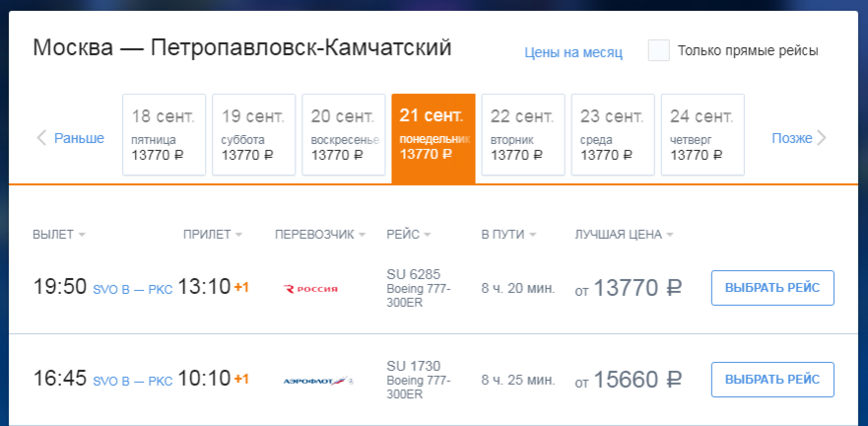Click the left chevron beside Раньше
868x426 pixels.
pos(41,138)
